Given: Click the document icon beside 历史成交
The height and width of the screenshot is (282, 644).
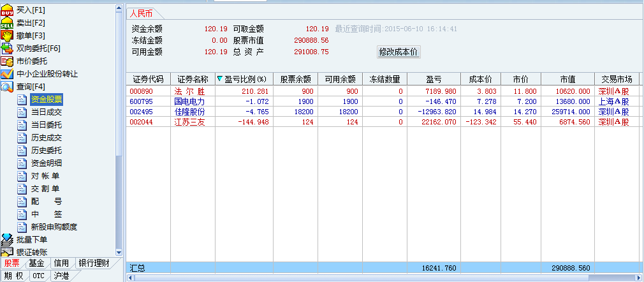Looking at the screenshot, I should click(x=22, y=138).
